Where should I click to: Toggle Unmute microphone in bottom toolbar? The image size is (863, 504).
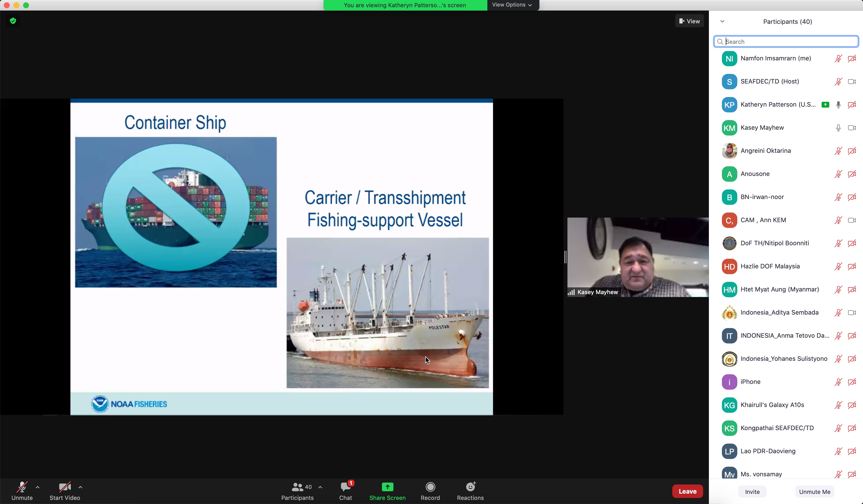click(22, 487)
